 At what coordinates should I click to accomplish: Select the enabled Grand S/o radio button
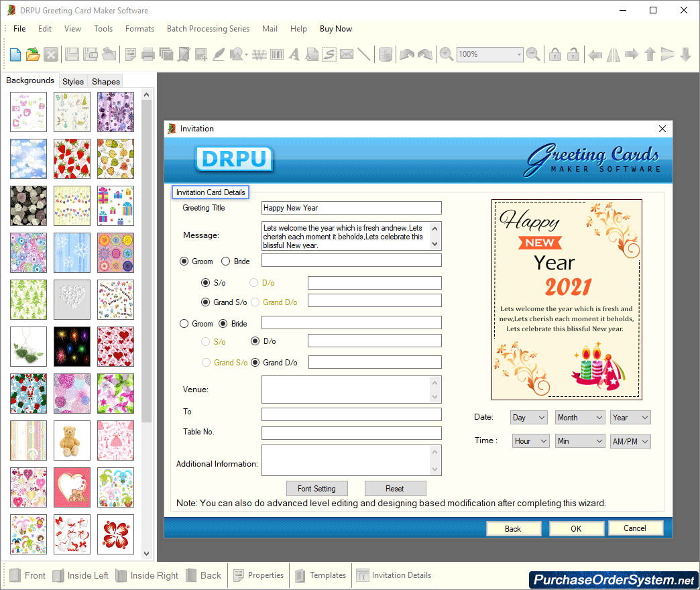[205, 302]
